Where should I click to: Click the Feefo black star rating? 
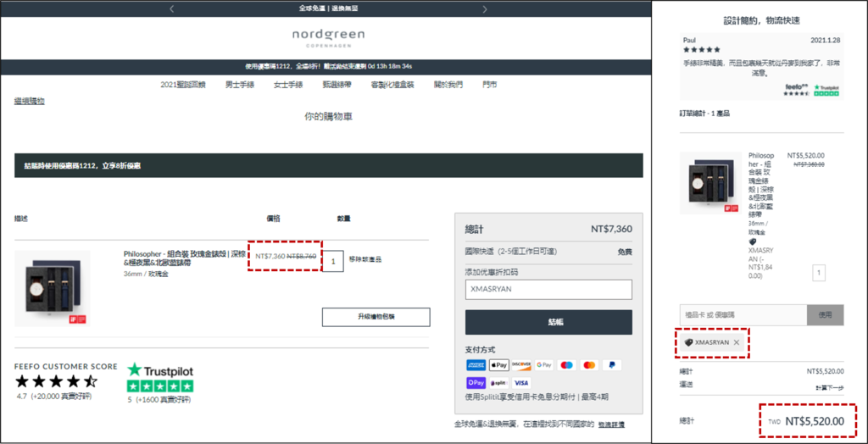pos(57,381)
